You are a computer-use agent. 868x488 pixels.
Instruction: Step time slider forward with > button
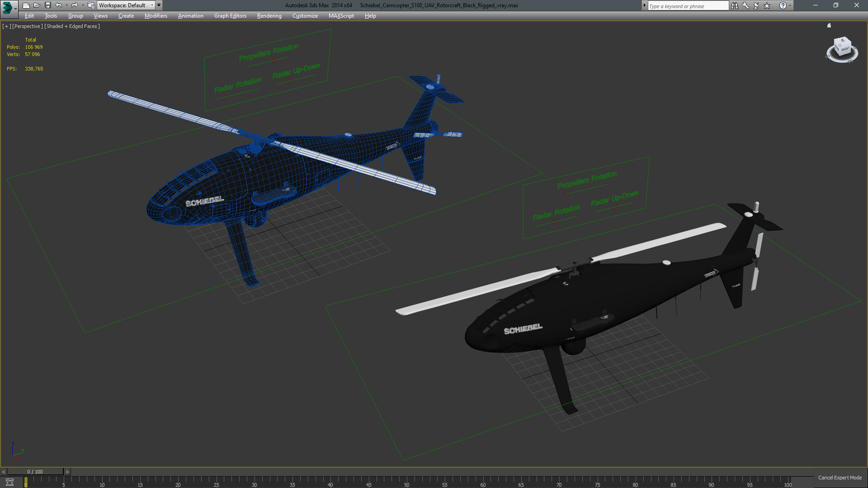[x=67, y=472]
